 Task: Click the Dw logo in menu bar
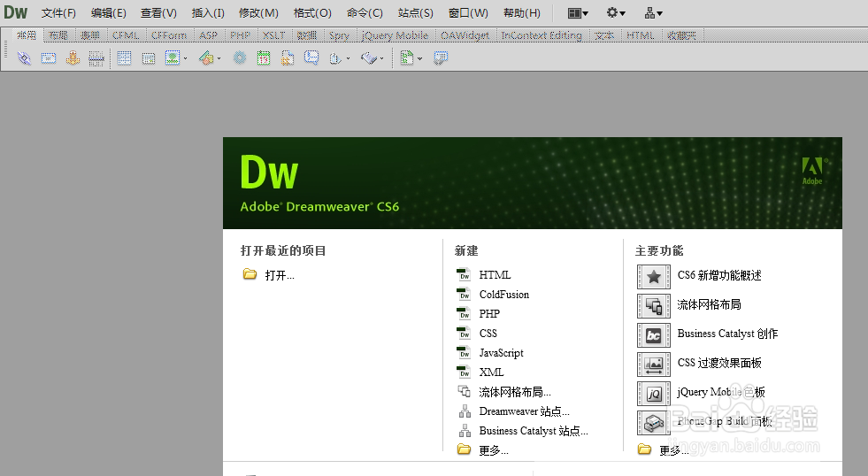coord(16,12)
